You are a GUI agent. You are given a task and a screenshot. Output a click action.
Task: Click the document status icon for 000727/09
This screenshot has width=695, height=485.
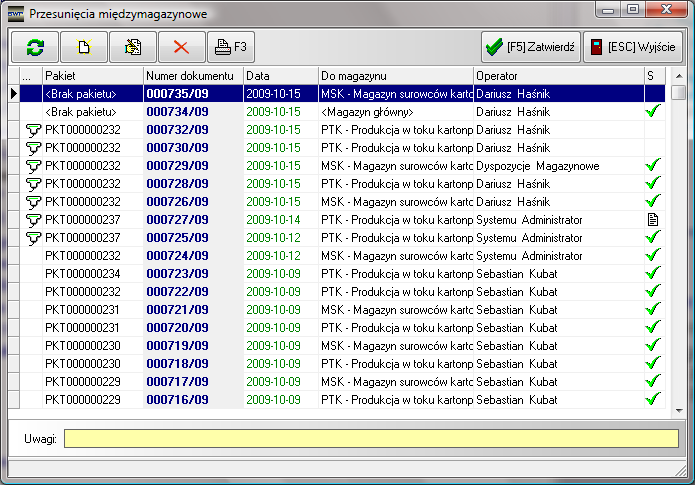653,219
